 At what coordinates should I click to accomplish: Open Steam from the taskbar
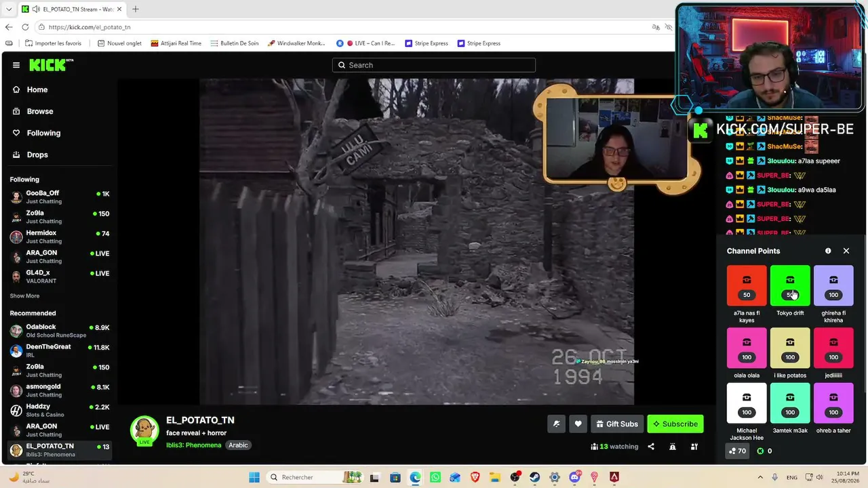point(534,477)
